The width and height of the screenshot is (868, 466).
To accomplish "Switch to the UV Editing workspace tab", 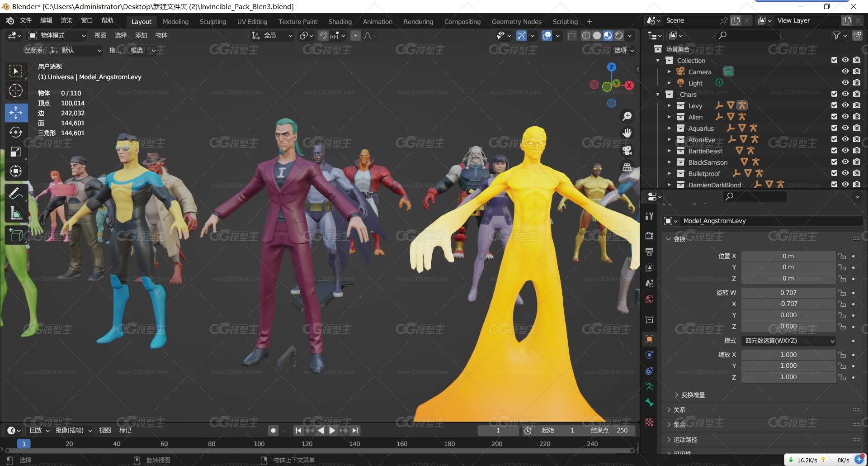I will click(252, 22).
